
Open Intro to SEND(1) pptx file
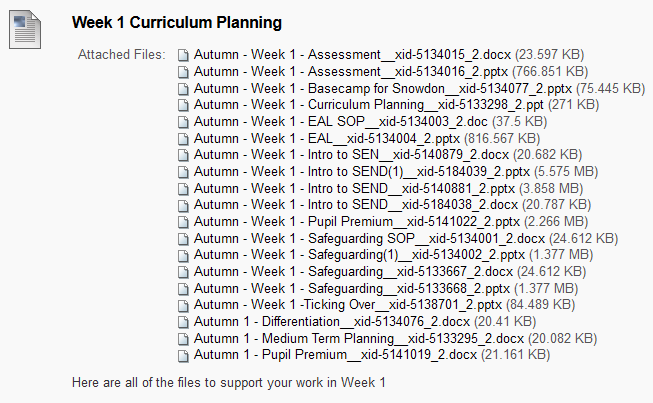361,172
